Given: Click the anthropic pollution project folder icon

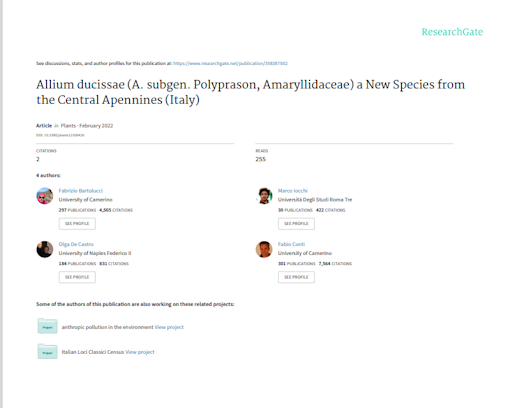Looking at the screenshot, I should coord(47,326).
